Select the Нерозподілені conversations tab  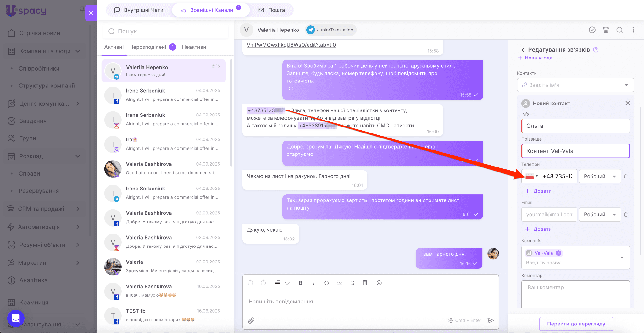click(153, 47)
